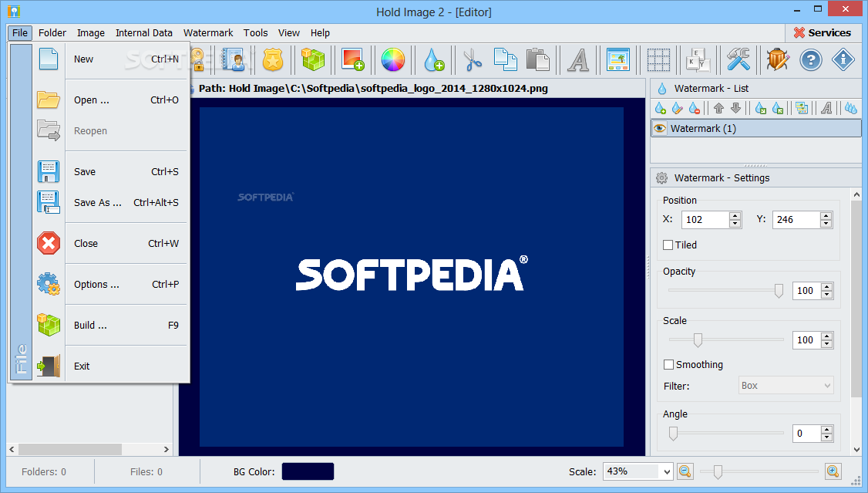Increase Opacity value with up spinner
The height and width of the screenshot is (493, 868).
827,287
